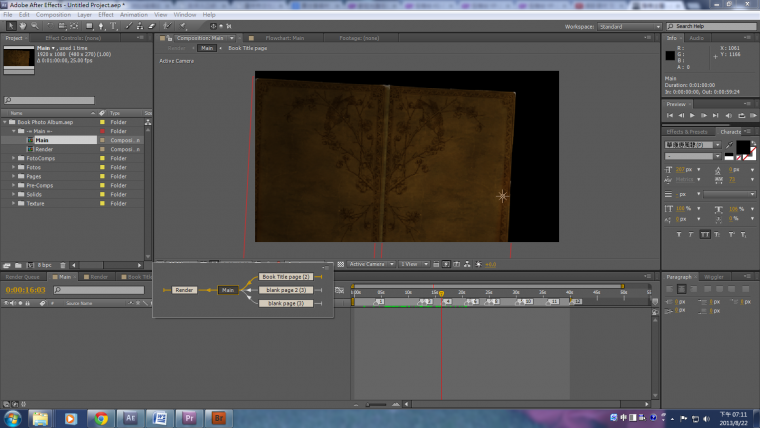Click the Play button in Preview panel
Viewport: 760px width, 428px height.
pos(692,115)
